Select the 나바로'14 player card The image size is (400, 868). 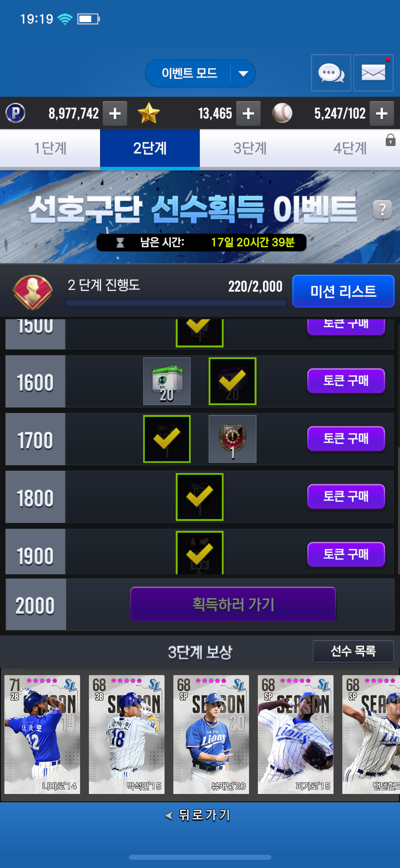coord(42,734)
